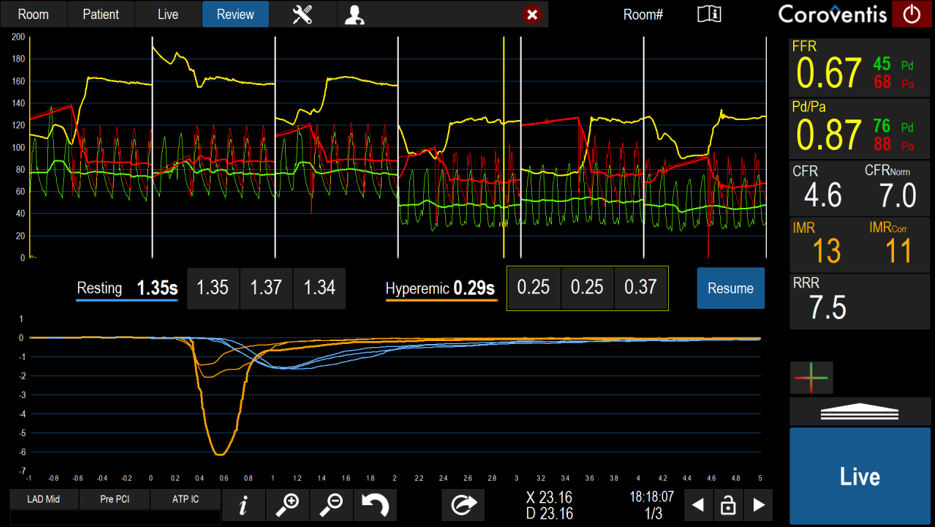
Task: Switch to the Room tab
Action: [33, 14]
